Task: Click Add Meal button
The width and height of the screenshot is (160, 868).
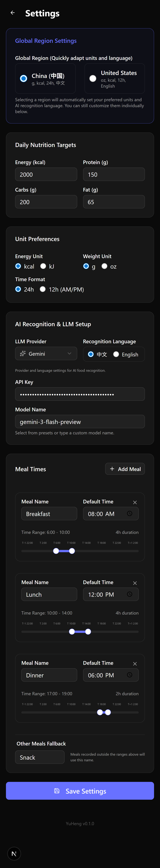Action: click(x=125, y=469)
